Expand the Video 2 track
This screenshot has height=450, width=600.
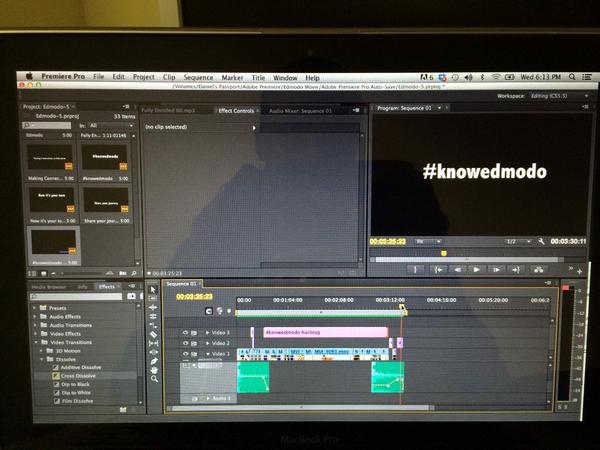point(208,343)
